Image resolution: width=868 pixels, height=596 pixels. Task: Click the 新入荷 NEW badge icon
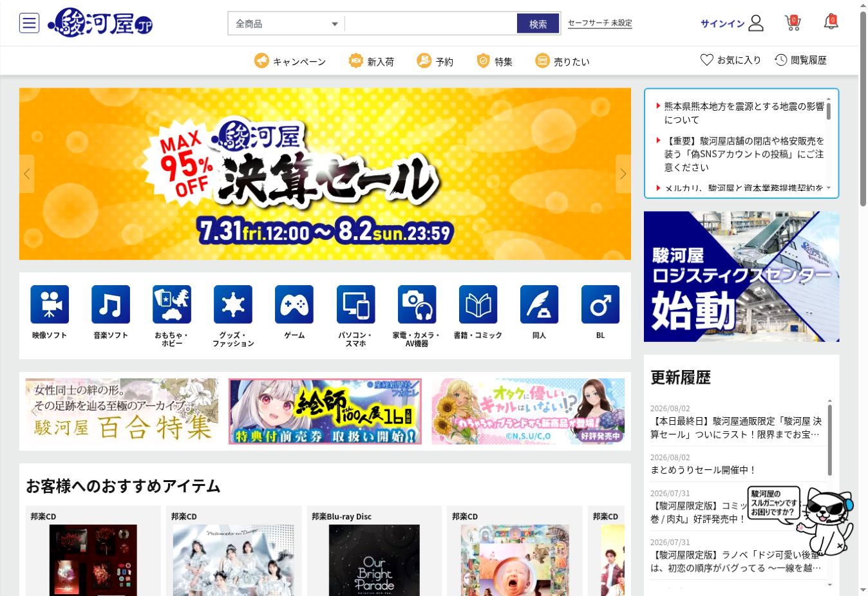pyautogui.click(x=355, y=61)
